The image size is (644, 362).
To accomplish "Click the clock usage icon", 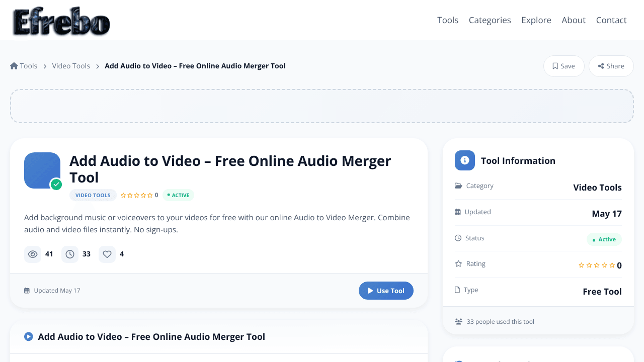I will (x=70, y=254).
